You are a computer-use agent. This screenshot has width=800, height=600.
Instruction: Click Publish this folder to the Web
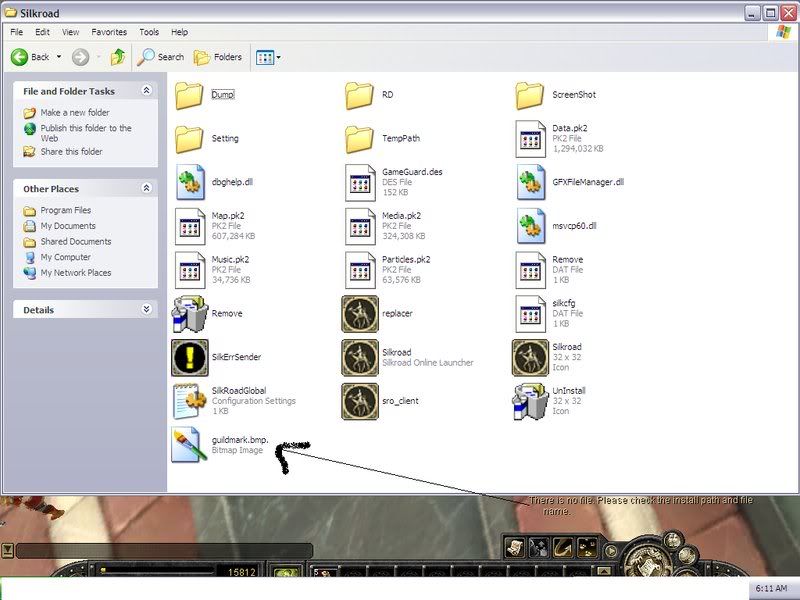point(86,133)
